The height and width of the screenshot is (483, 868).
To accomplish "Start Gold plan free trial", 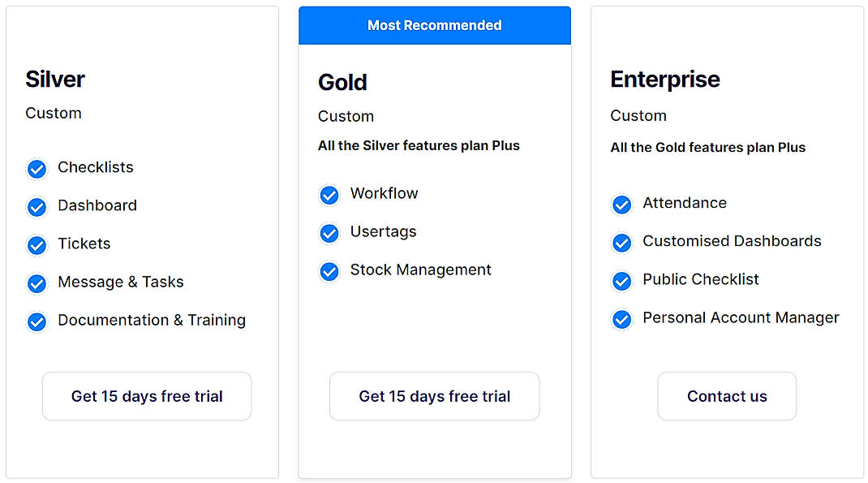I will pyautogui.click(x=434, y=396).
